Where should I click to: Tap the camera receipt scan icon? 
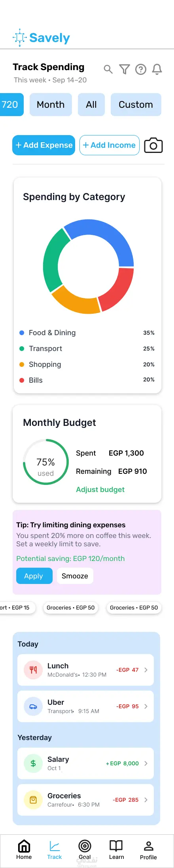pyautogui.click(x=153, y=145)
